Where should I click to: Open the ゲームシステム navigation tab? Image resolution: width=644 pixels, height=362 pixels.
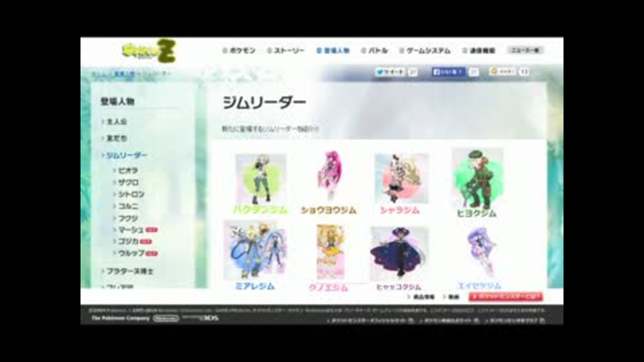[x=425, y=50]
